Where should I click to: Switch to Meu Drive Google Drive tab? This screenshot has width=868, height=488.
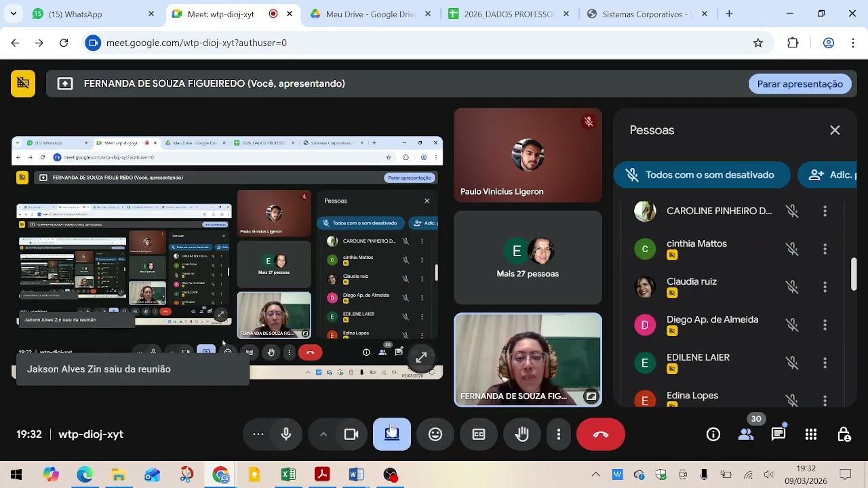click(370, 14)
